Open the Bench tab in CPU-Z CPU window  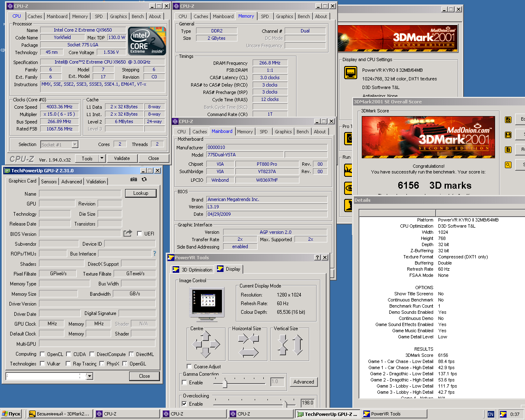pos(138,16)
